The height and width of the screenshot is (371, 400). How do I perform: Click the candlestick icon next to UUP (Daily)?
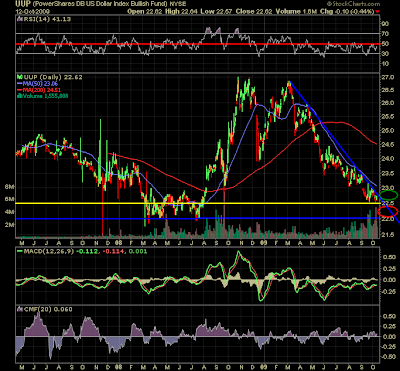(19, 77)
